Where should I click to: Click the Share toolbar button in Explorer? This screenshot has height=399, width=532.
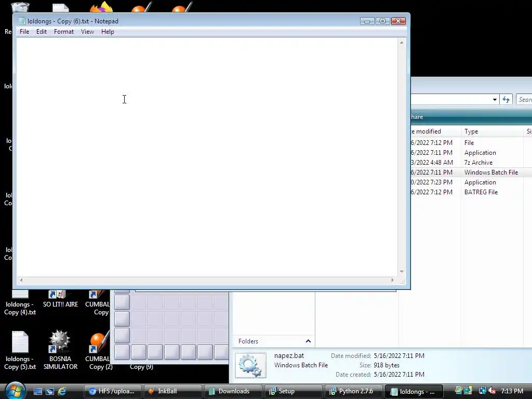click(417, 117)
